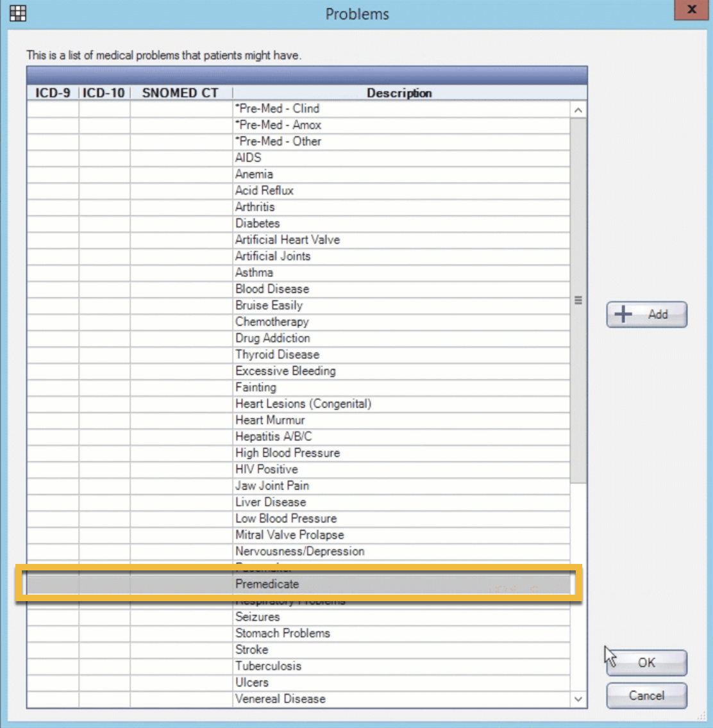Click the window grid icon in title bar
The width and height of the screenshot is (713, 728).
[x=18, y=13]
